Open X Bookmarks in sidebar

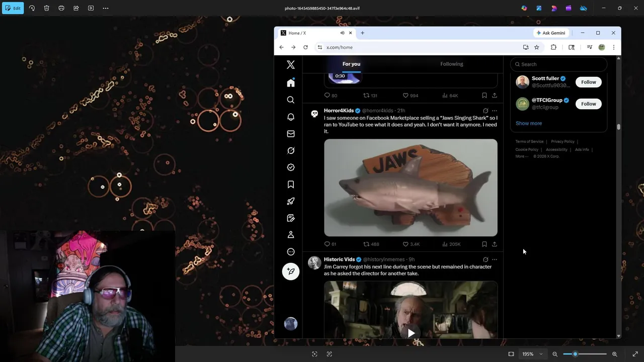click(x=291, y=185)
